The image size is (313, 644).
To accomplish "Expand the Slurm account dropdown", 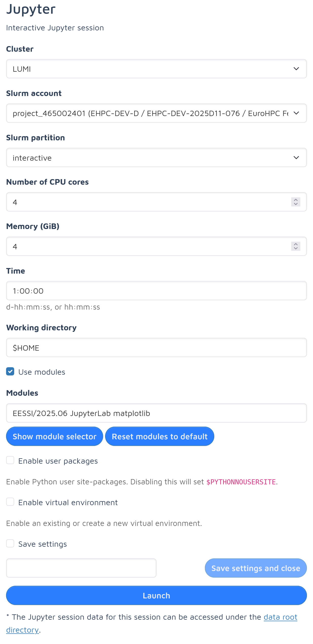I will coord(156,113).
